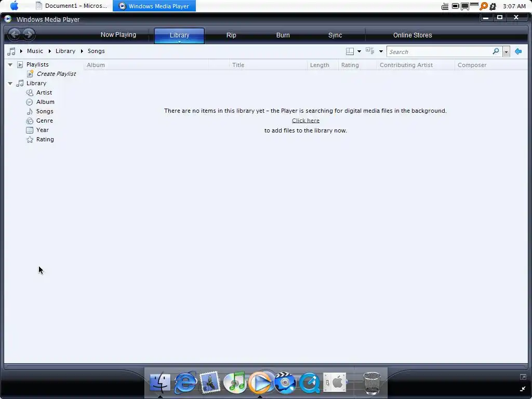Open the iDVD clapperboard dock icon
This screenshot has width=532, height=399.
(x=285, y=382)
